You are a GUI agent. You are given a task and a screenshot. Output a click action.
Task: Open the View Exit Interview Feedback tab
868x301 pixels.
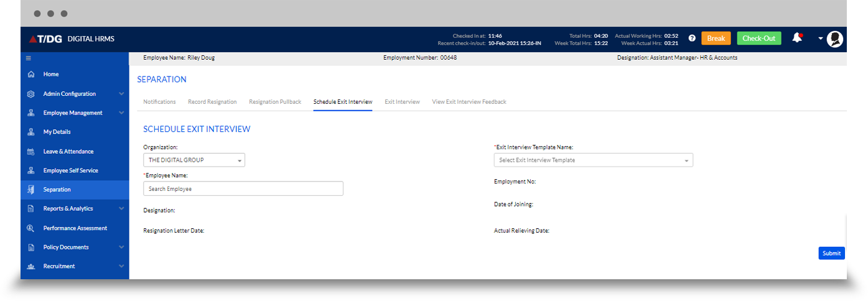click(469, 101)
